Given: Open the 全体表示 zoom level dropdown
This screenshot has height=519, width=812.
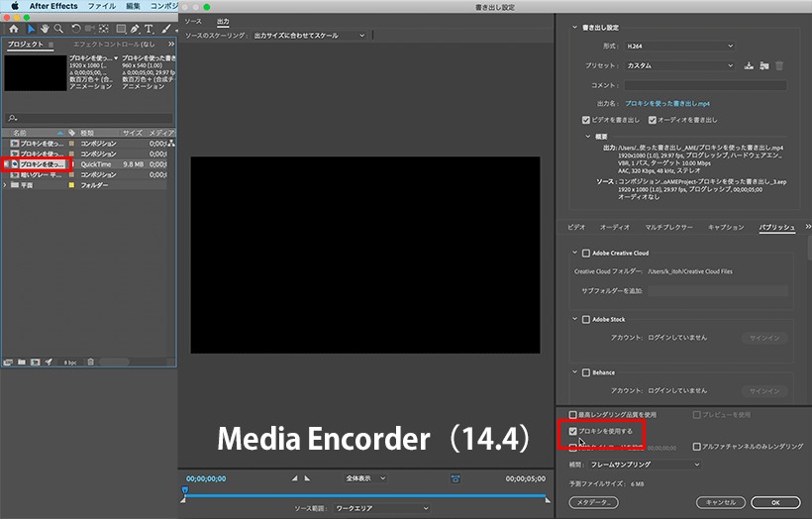Looking at the screenshot, I should (x=365, y=478).
